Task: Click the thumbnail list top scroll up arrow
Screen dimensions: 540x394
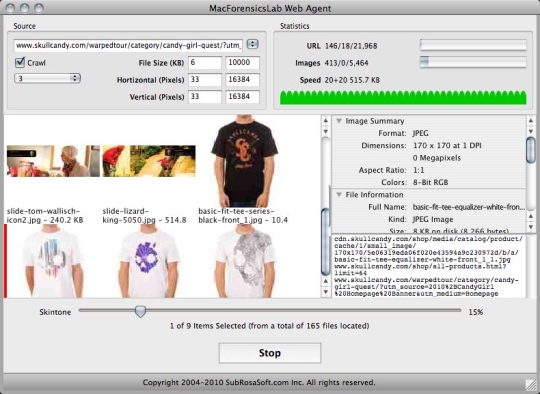Action: click(325, 121)
